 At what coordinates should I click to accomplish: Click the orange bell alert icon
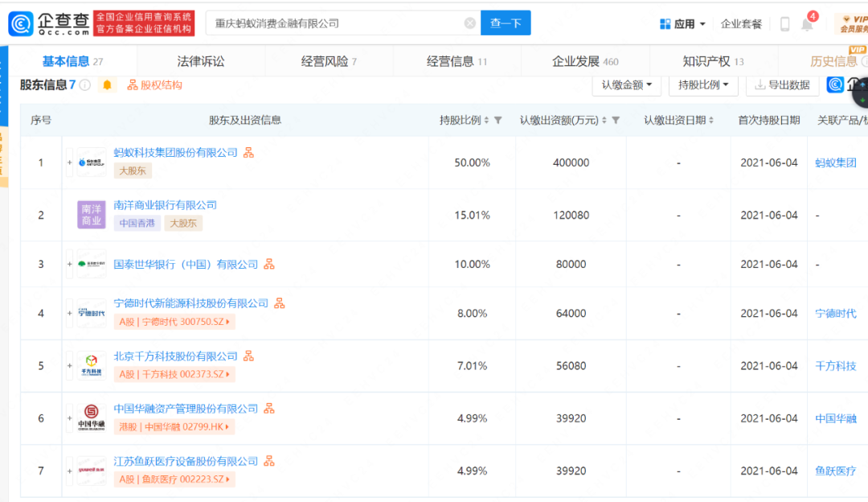107,84
